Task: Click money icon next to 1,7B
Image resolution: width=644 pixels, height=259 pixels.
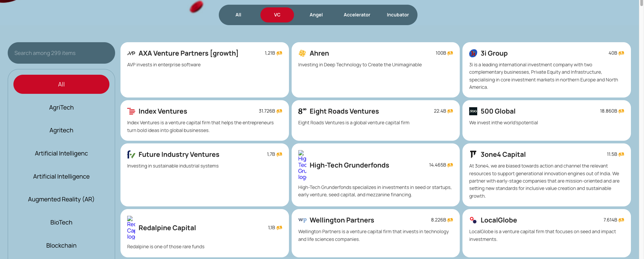Action: [x=279, y=154]
